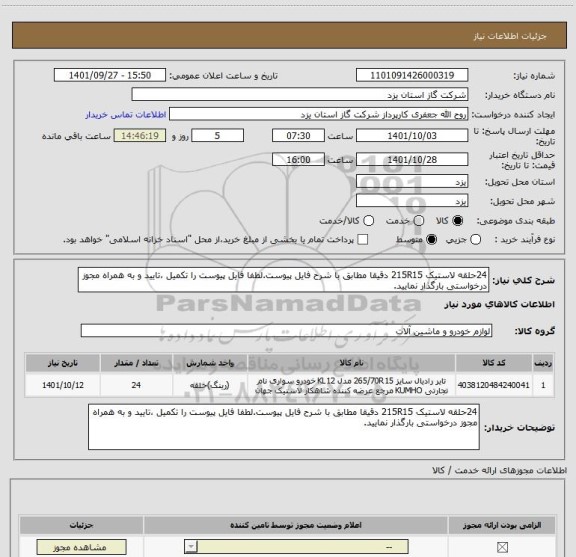
Task: Click the اطلاعات مجوزهای ارائه خدمت / کالا heading
Action: pos(500,470)
